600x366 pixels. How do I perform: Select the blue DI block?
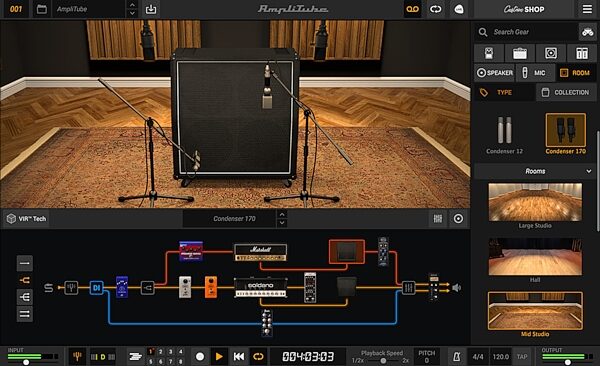click(x=96, y=288)
